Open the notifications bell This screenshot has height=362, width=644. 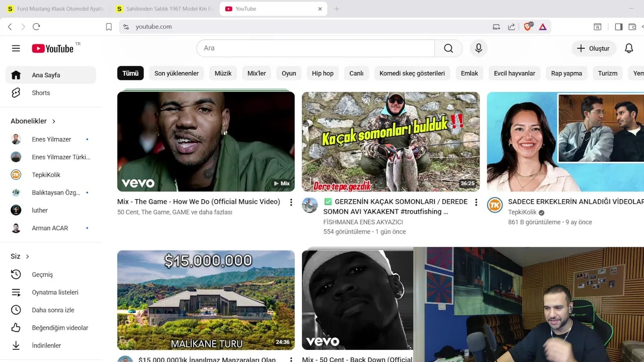629,48
